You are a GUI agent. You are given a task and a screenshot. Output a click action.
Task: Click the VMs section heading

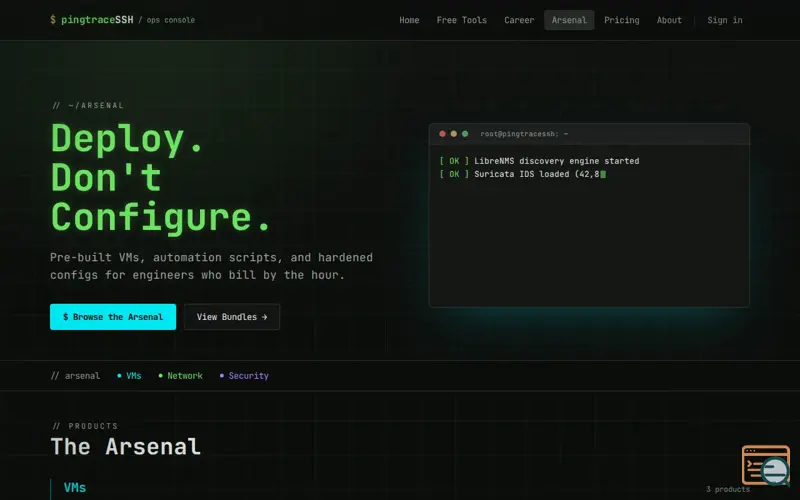(74, 488)
